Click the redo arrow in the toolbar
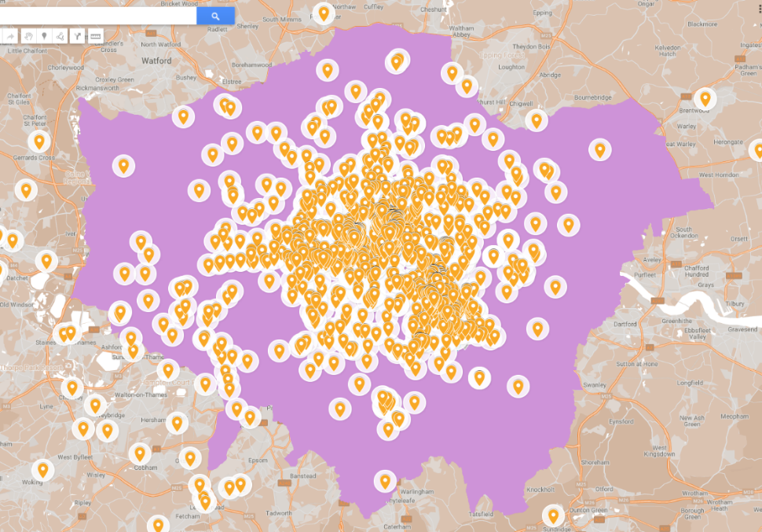Viewport: 762px width, 532px height. pos(11,36)
